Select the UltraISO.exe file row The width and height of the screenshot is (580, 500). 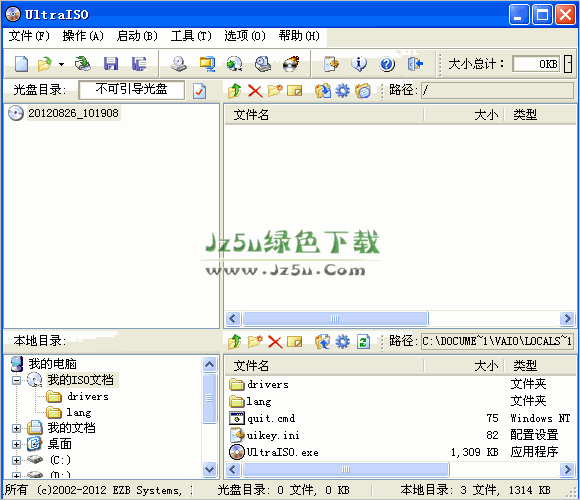point(400,452)
